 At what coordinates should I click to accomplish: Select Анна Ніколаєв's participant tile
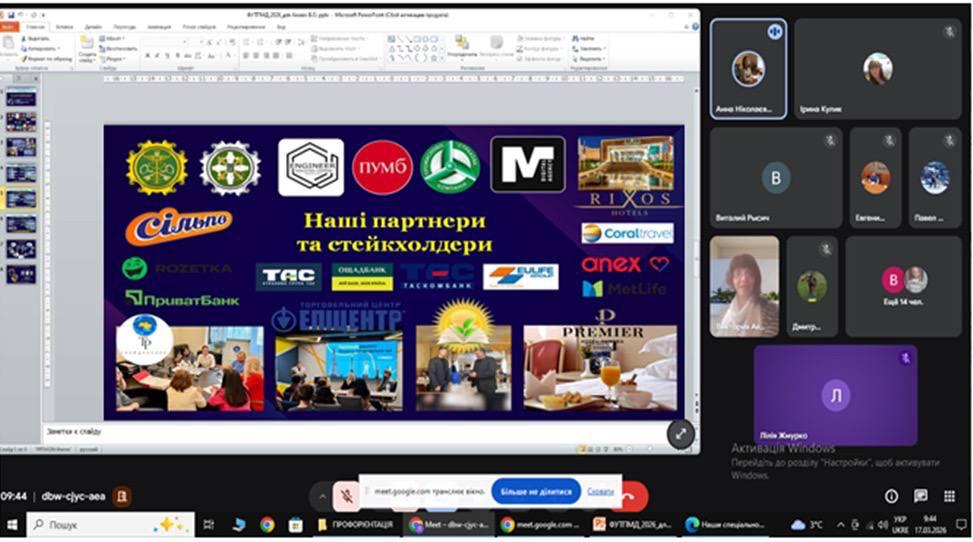click(x=748, y=69)
